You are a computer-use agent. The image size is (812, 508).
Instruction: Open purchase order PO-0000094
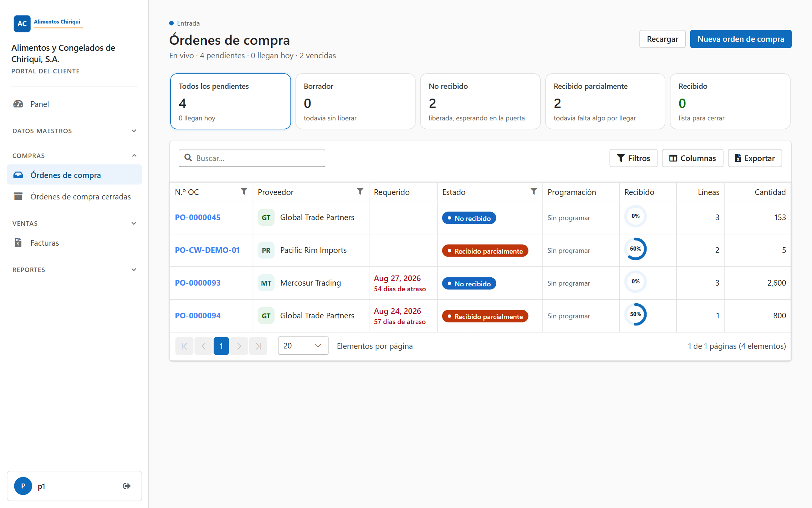(x=198, y=316)
